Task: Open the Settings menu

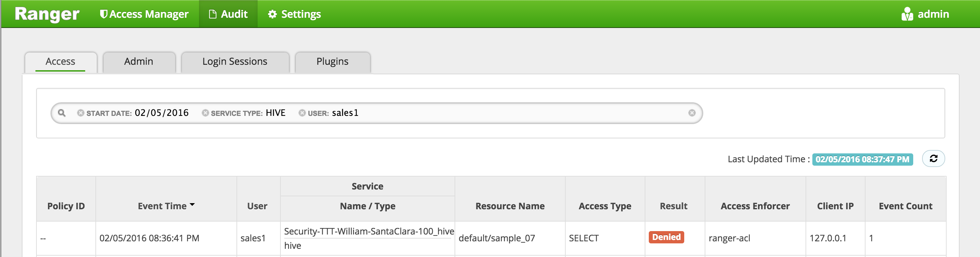Action: (294, 14)
